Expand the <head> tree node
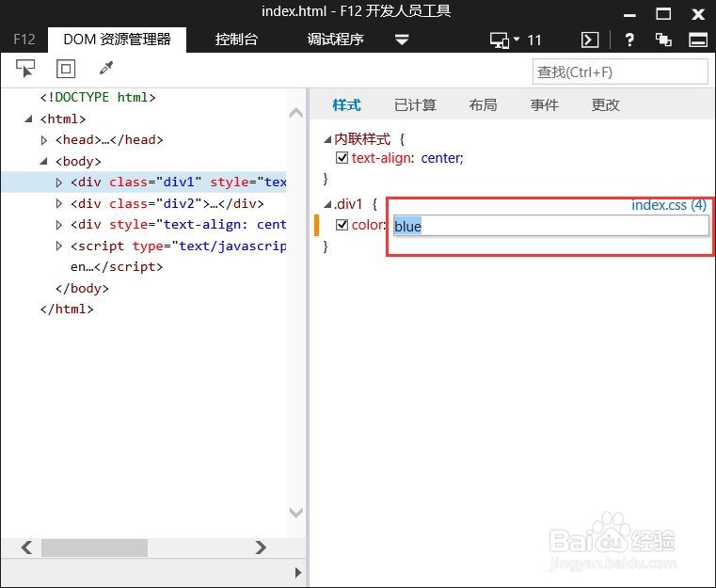The height and width of the screenshot is (588, 716). pos(44,140)
